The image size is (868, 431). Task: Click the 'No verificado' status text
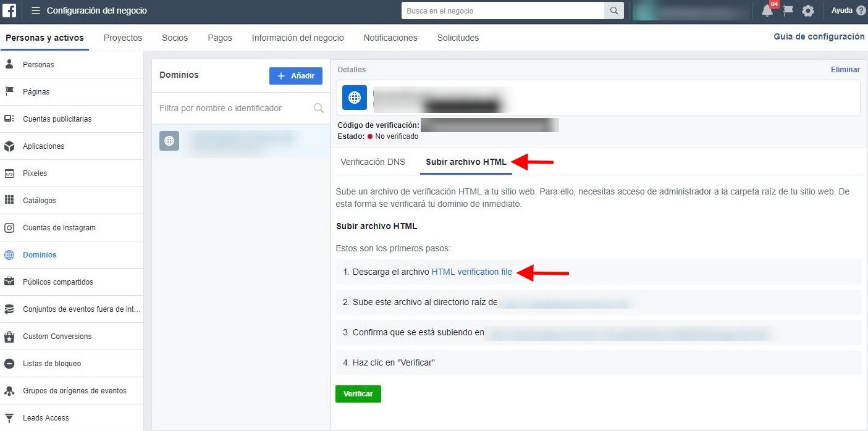(397, 136)
